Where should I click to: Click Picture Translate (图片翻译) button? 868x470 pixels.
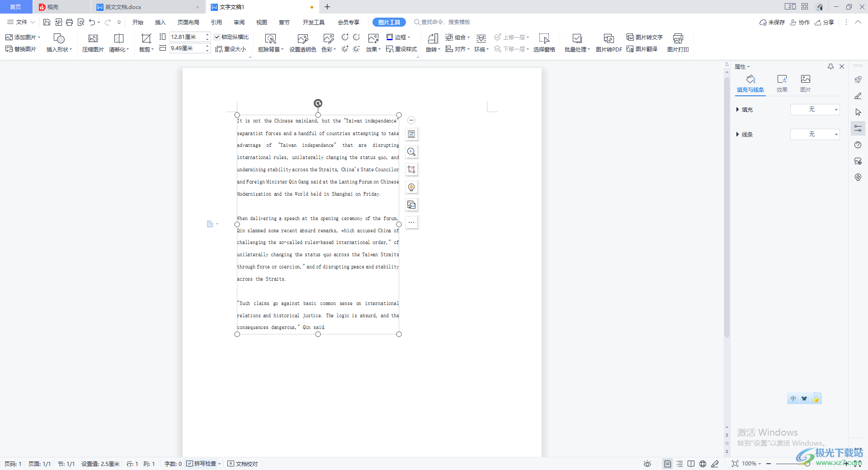tap(642, 49)
